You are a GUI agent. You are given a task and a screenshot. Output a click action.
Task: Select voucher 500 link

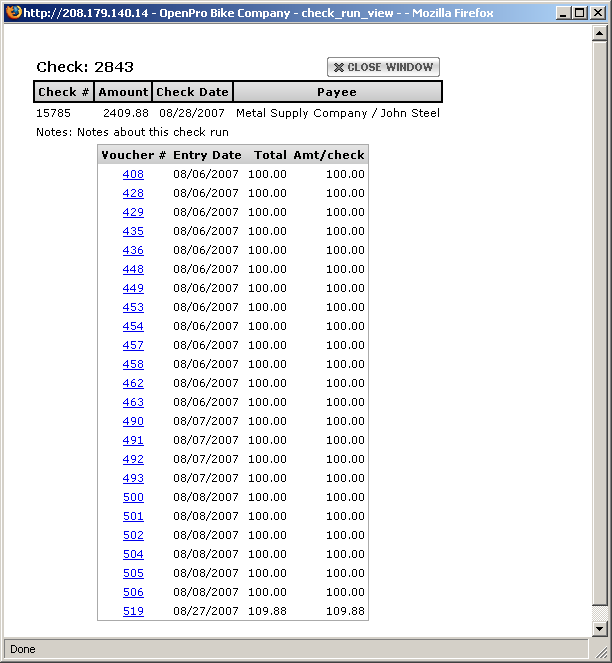(x=133, y=497)
